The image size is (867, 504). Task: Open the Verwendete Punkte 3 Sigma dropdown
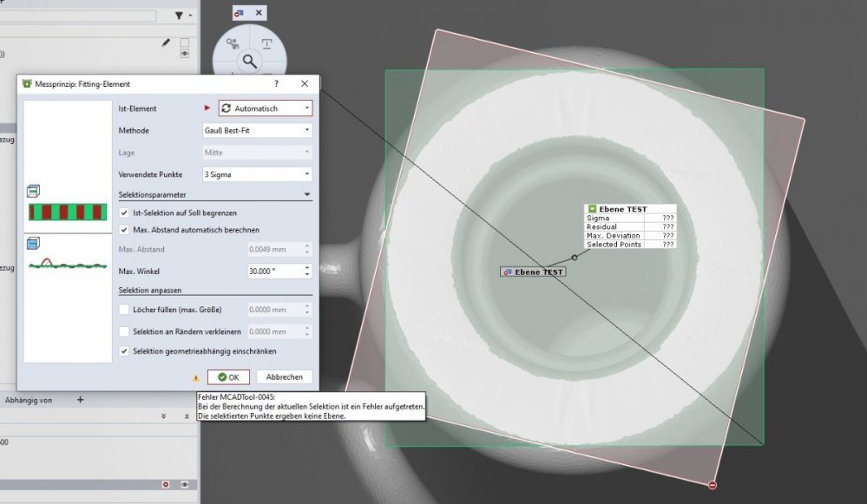[256, 174]
